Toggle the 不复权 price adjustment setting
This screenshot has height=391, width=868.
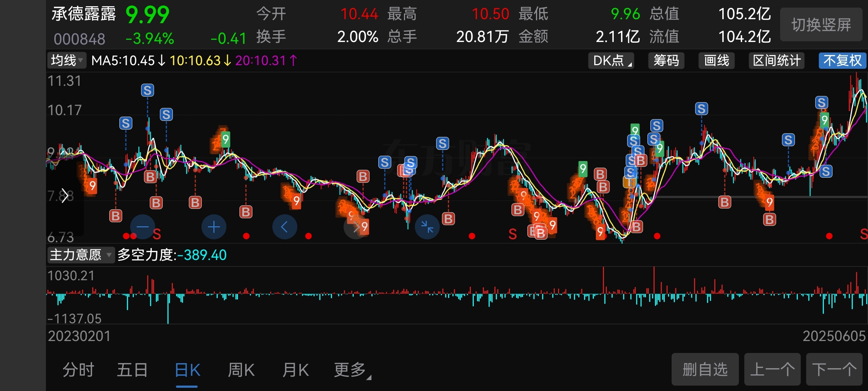pos(843,60)
